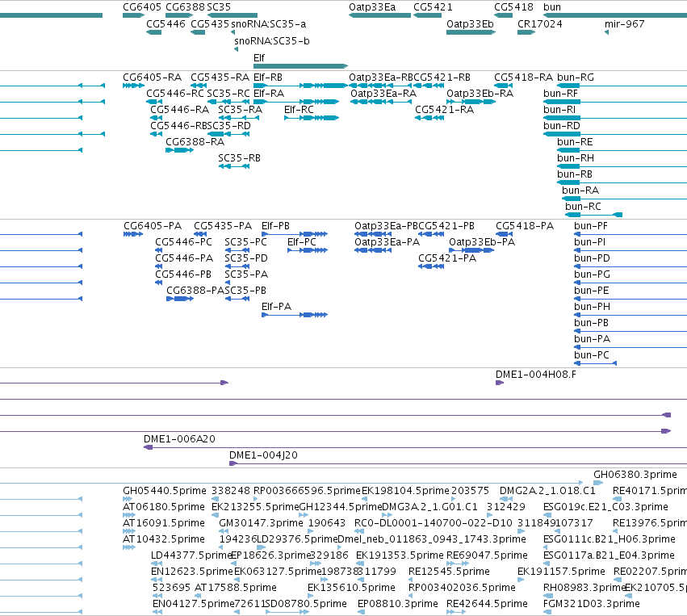Click transcript Elf-RB
Image resolution: width=687 pixels, height=616 pixels.
[x=300, y=86]
